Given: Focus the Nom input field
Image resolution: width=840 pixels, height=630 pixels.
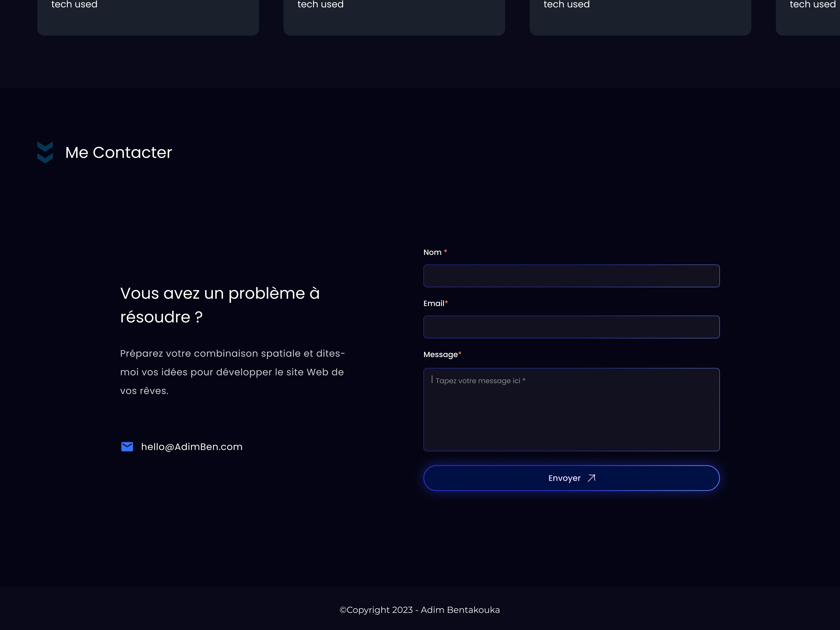Looking at the screenshot, I should point(571,276).
